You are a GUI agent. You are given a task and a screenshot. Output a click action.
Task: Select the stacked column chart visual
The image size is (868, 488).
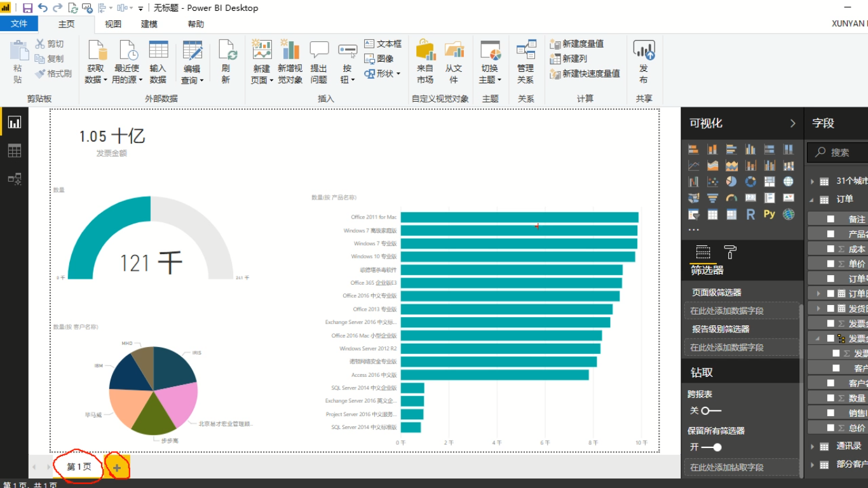tap(712, 149)
